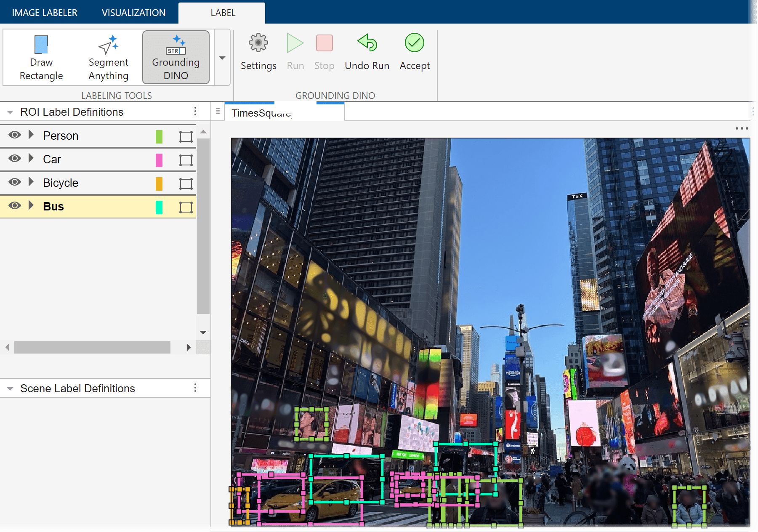Screen dimensions: 758x532
Task: Collapse the Scene Label Definitions section
Action: pos(9,388)
